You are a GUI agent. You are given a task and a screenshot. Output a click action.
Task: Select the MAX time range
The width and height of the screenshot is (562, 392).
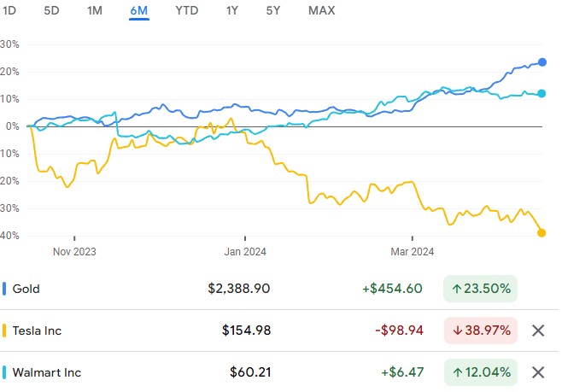click(321, 11)
